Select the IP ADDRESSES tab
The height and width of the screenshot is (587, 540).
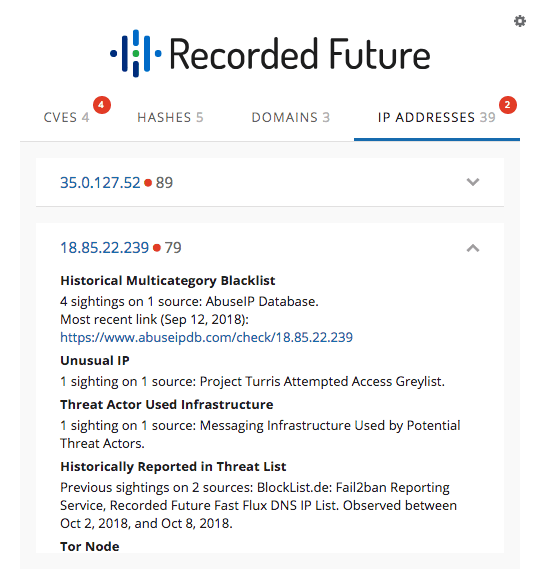tap(437, 118)
